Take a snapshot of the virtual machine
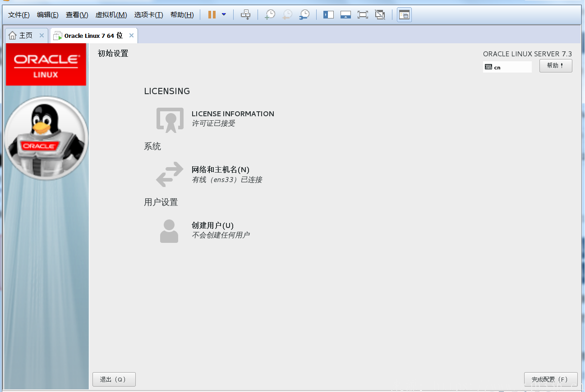Image resolution: width=585 pixels, height=392 pixels. [270, 15]
